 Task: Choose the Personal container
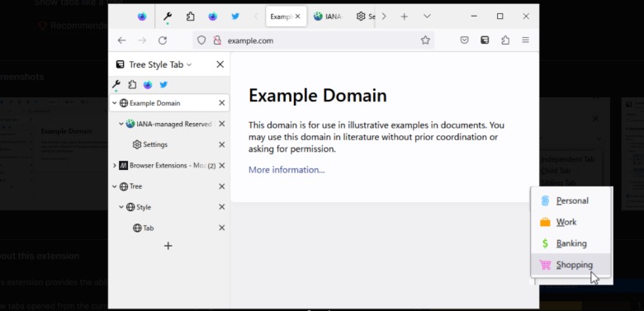click(x=571, y=200)
